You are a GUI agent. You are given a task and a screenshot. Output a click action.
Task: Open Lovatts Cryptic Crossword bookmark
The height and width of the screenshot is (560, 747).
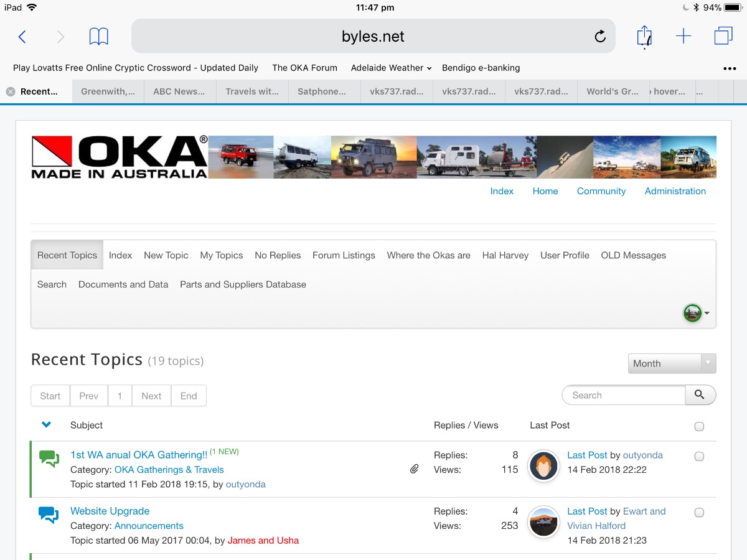pyautogui.click(x=136, y=68)
